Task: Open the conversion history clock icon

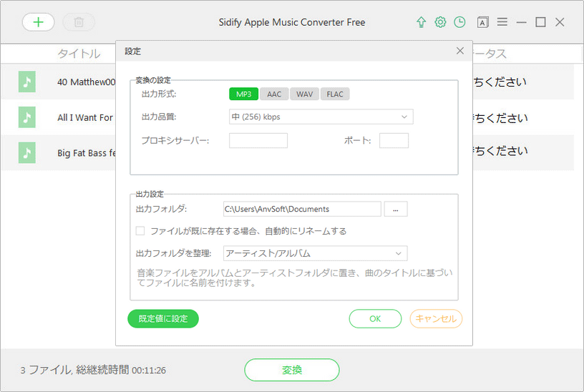Action: pyautogui.click(x=459, y=22)
